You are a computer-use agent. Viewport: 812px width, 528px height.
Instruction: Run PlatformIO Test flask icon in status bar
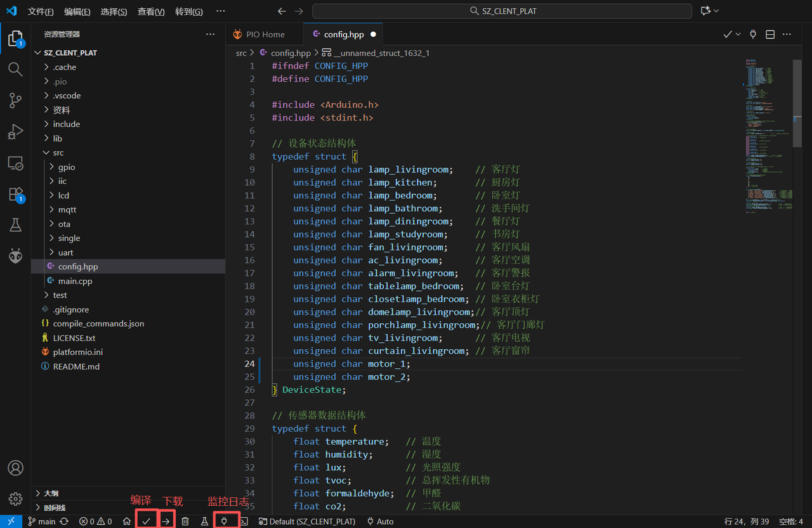click(204, 521)
